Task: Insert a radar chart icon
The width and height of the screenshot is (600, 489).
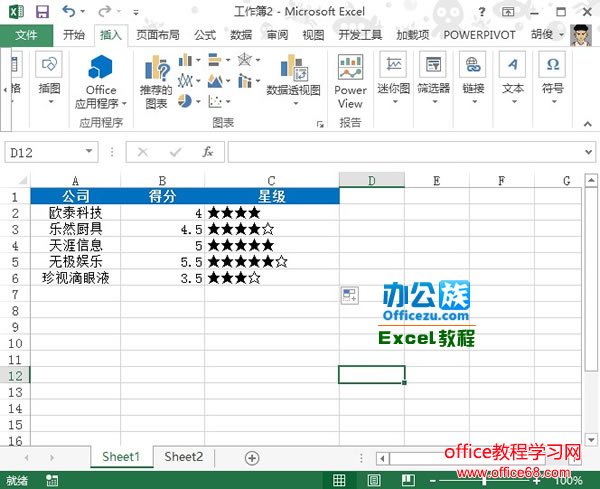Action: coord(245,60)
